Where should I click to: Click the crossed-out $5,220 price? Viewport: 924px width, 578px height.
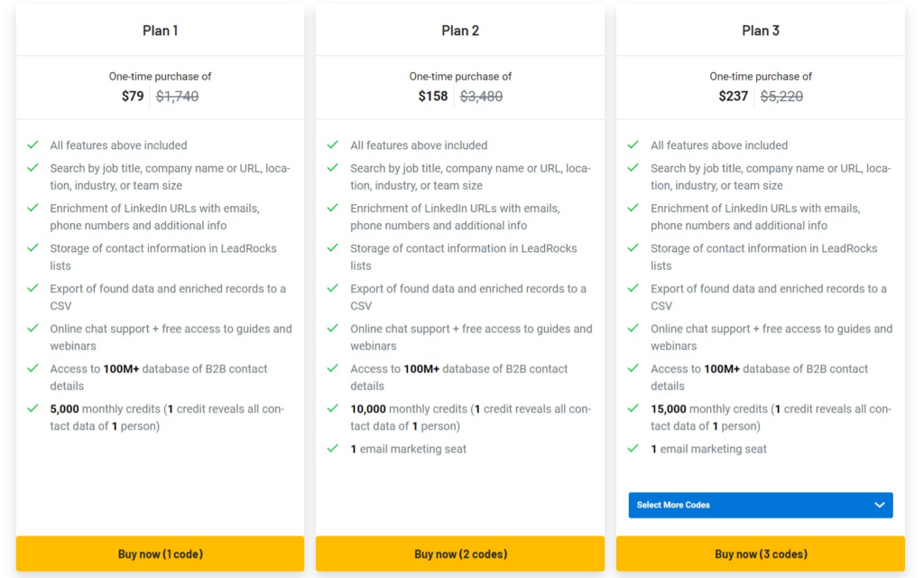[781, 96]
